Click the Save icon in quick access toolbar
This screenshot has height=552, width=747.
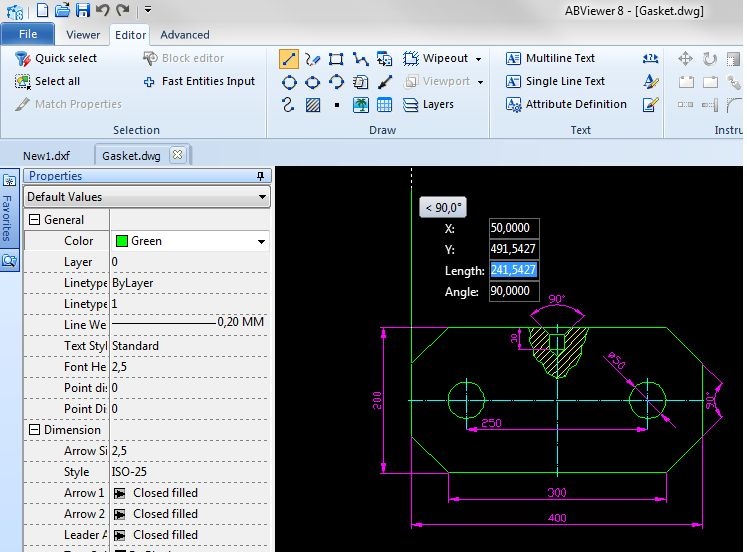pyautogui.click(x=84, y=10)
